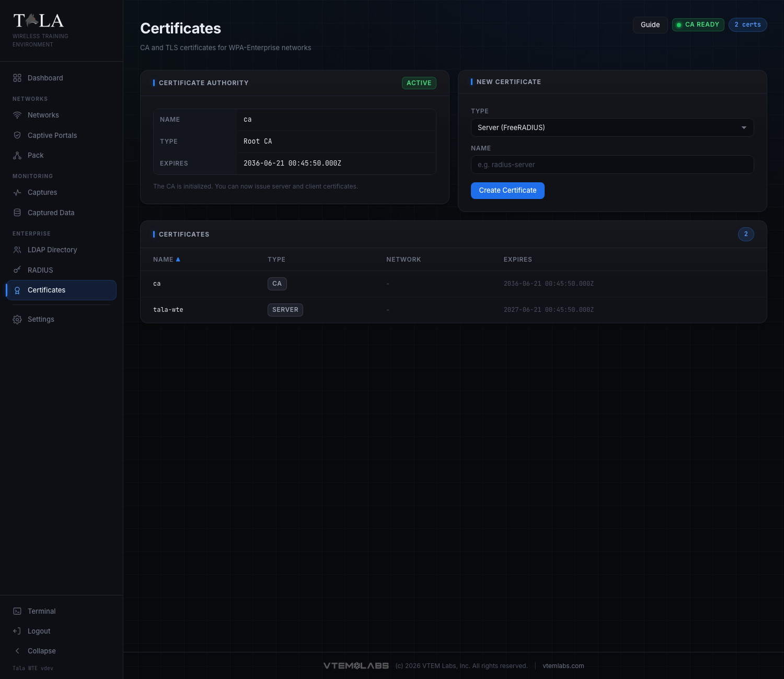Click the Captured Data database icon
Image resolution: width=784 pixels, height=679 pixels.
pos(17,213)
